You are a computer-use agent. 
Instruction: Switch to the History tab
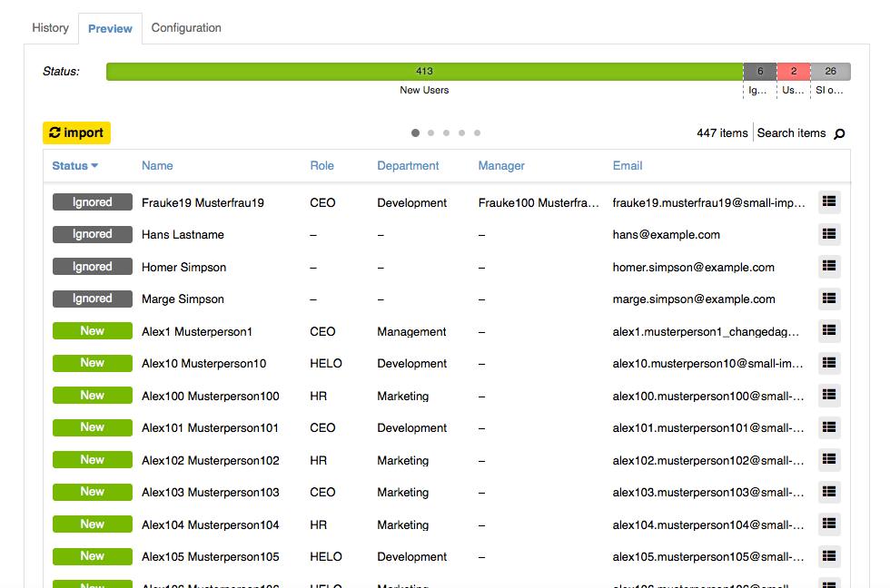pos(50,28)
